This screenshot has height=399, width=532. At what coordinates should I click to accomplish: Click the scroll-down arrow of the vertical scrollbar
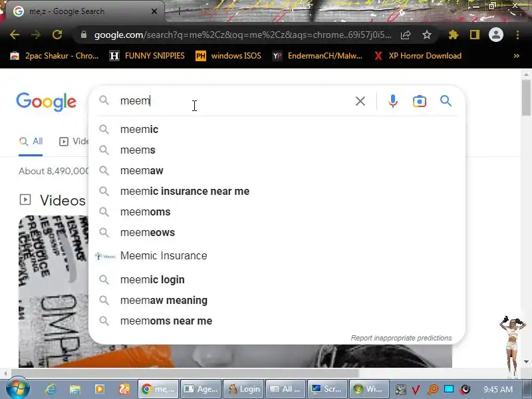point(526,362)
